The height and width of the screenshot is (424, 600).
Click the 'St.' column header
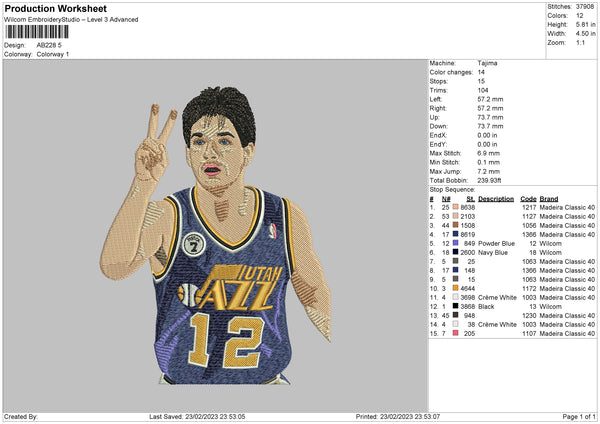point(471,199)
